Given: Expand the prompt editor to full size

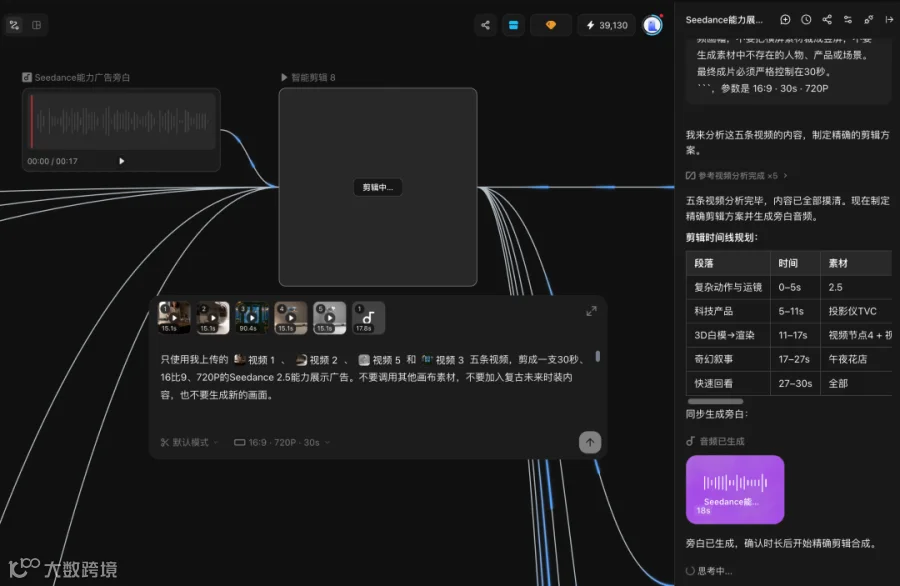Looking at the screenshot, I should pyautogui.click(x=591, y=311).
